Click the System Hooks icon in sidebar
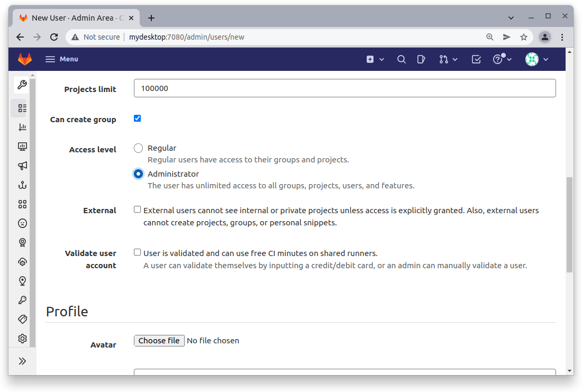This screenshot has height=392, width=582. [x=22, y=185]
